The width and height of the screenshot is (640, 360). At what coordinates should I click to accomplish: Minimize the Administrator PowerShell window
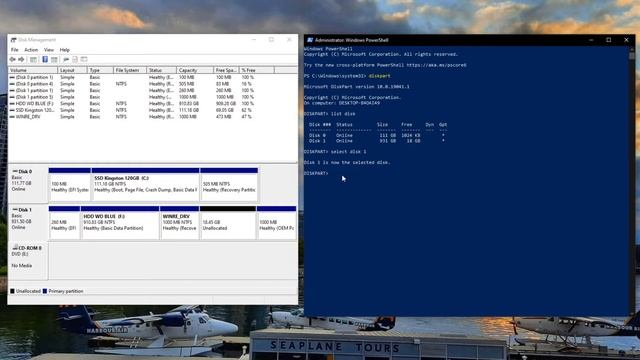591,40
